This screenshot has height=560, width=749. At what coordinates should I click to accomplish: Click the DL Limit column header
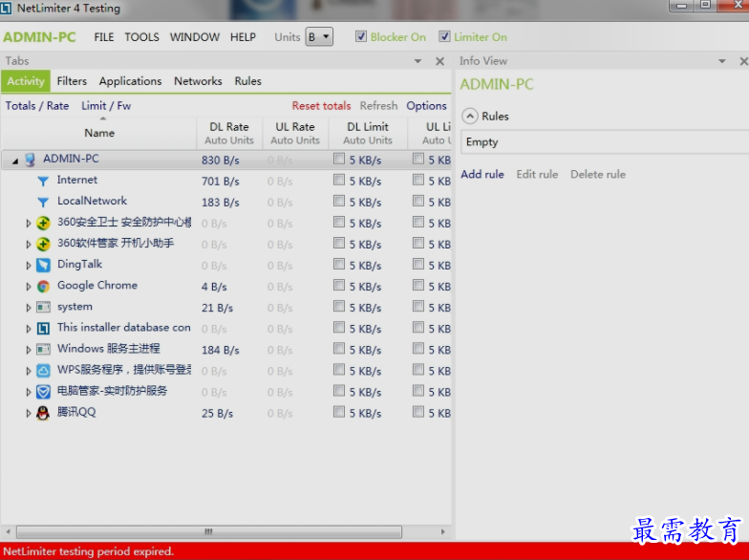coord(368,134)
